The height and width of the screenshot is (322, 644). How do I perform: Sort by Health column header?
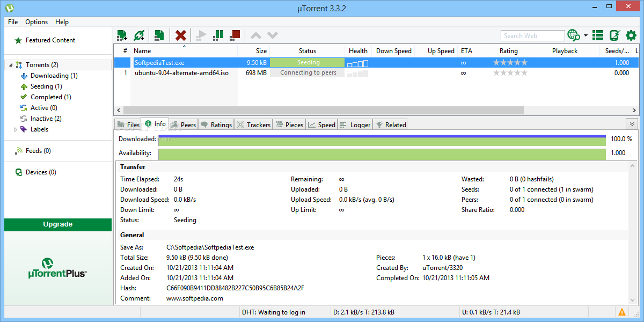(358, 51)
